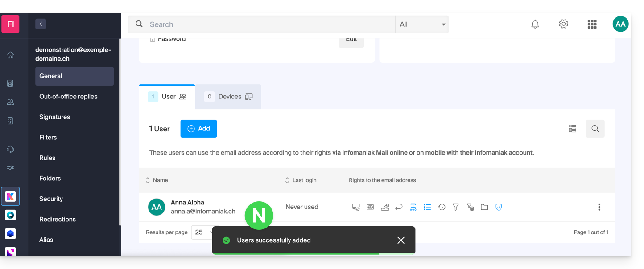Open the All search filter dropdown
644x269 pixels.
(421, 24)
